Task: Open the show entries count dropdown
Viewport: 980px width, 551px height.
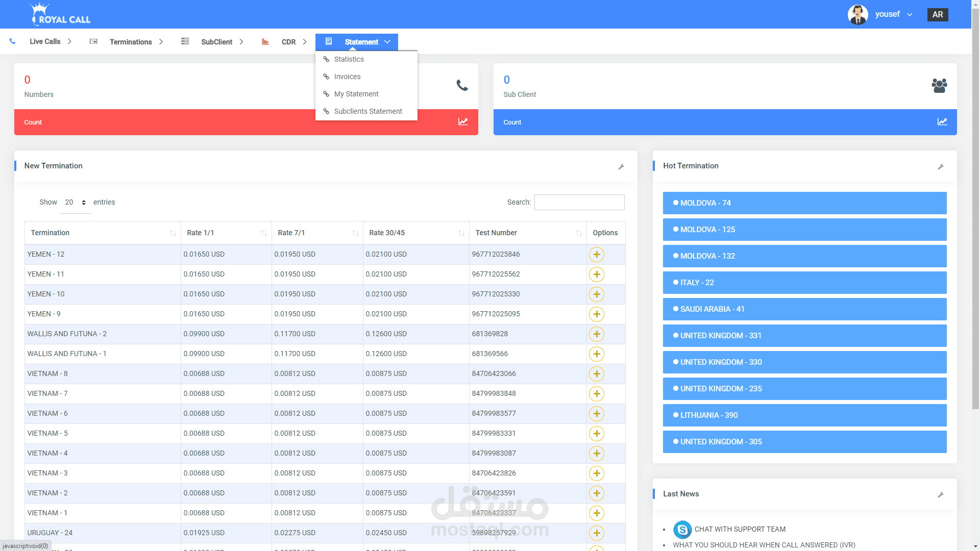Action: tap(75, 203)
